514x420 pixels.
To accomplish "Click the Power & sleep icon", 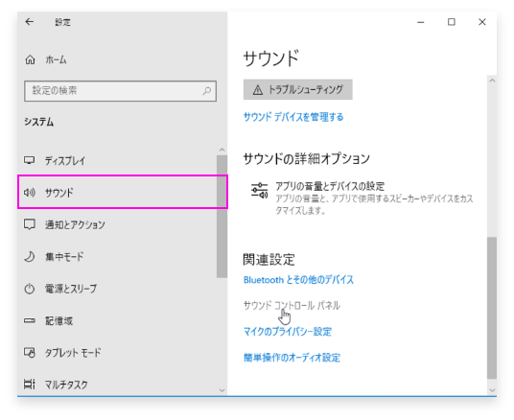I will (x=30, y=289).
